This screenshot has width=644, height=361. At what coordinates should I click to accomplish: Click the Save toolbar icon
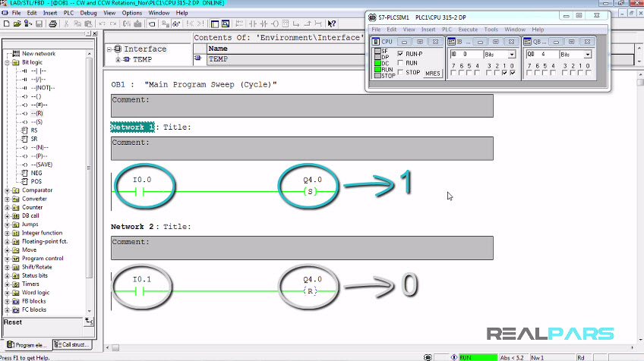click(39, 24)
